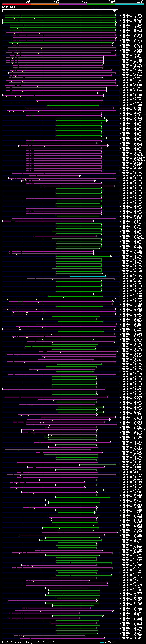Select the UniRef100_C5FU54 label
The width and height of the screenshot is (146, 644).
131,397
